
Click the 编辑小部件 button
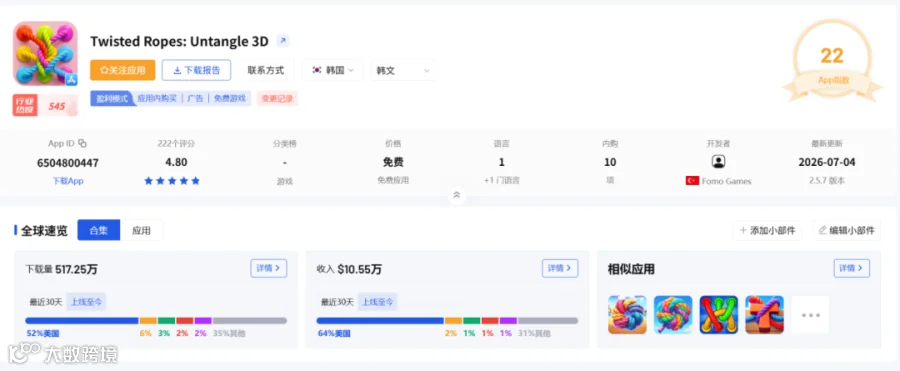(847, 230)
